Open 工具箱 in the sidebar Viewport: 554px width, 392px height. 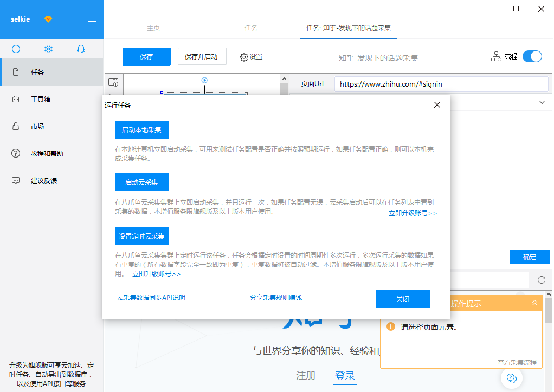[51, 99]
